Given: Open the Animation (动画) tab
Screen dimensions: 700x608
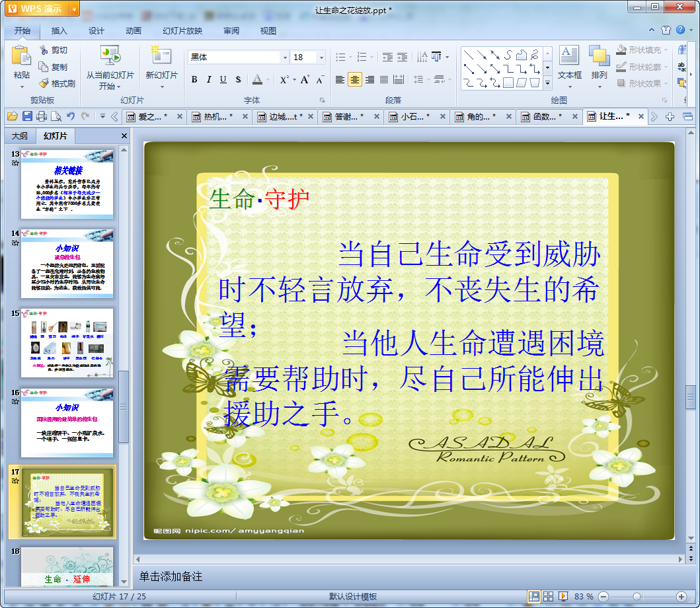Looking at the screenshot, I should click(x=133, y=31).
